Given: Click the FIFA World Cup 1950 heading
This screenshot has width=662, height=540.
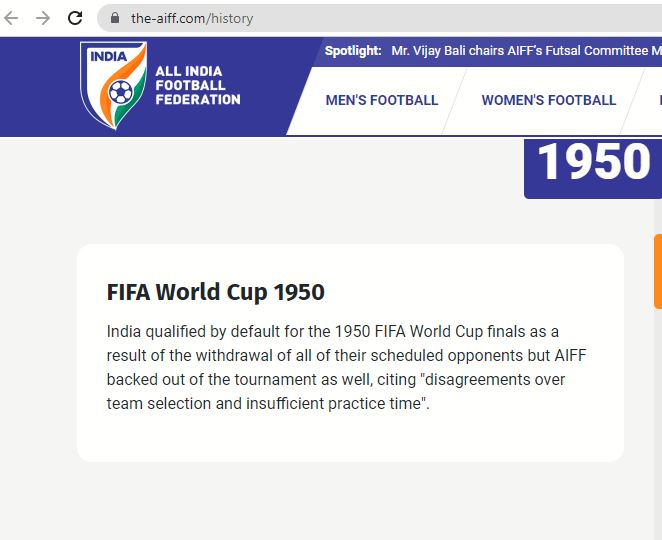Looking at the screenshot, I should (216, 292).
